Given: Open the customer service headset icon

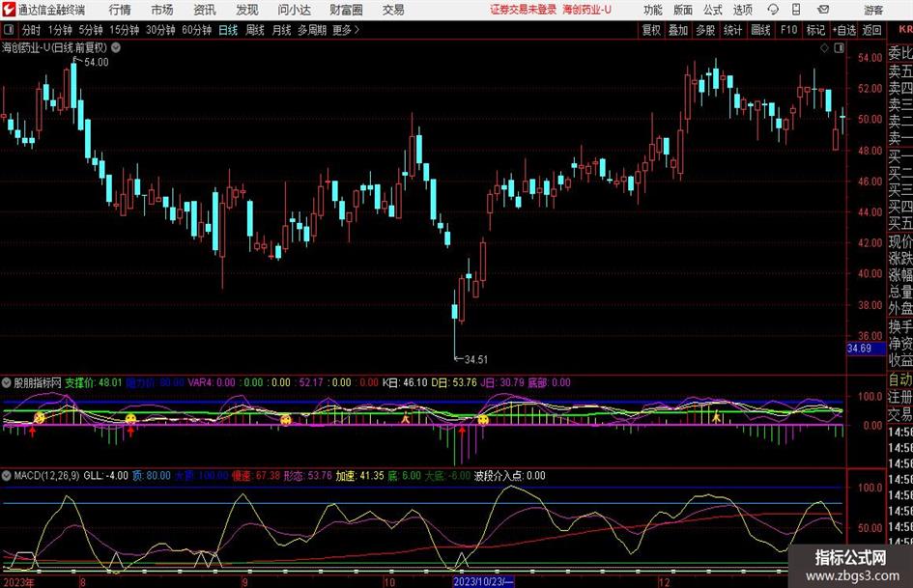Looking at the screenshot, I should pos(773,10).
